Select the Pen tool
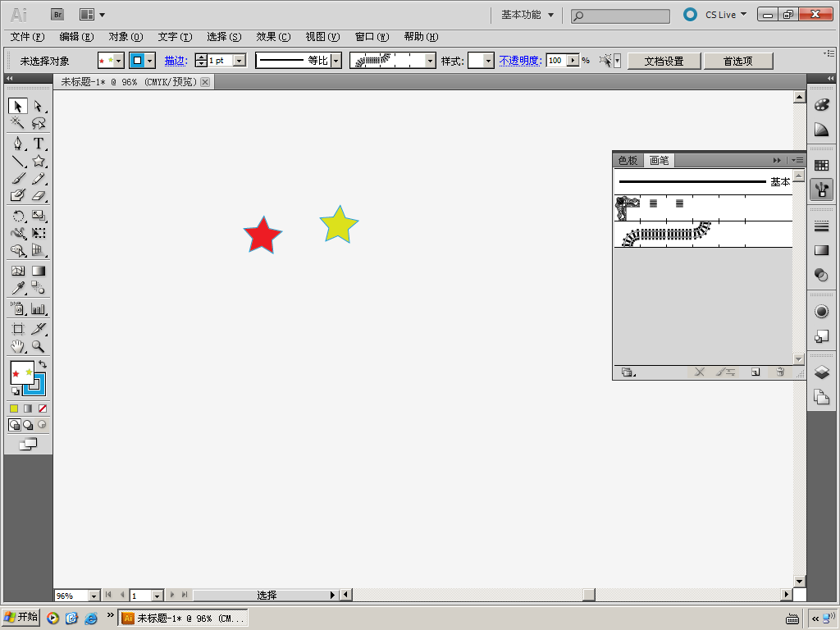 tap(18, 143)
